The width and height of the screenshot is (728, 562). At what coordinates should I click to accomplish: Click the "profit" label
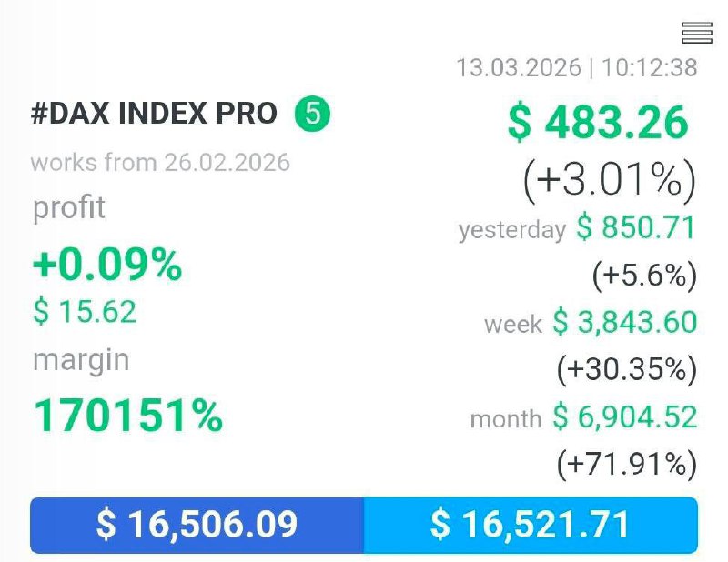(69, 207)
